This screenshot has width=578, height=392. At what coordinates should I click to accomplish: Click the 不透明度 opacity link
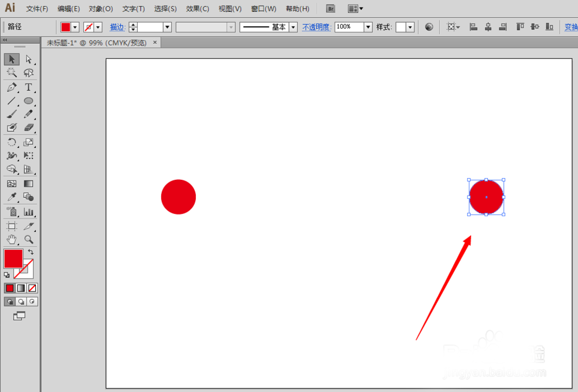(x=316, y=27)
